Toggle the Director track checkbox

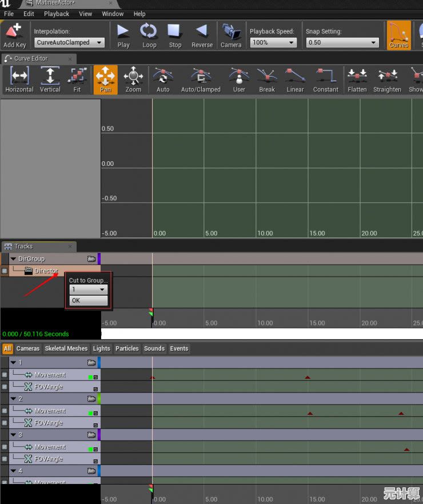tap(5, 271)
